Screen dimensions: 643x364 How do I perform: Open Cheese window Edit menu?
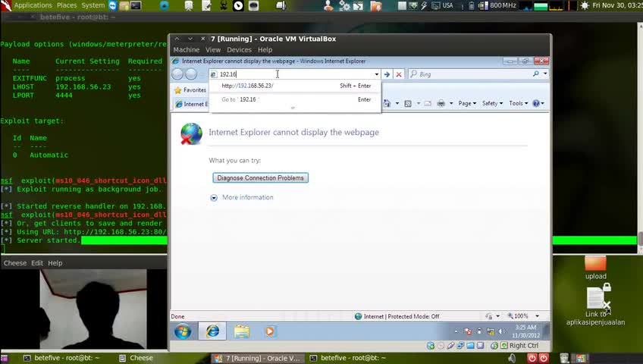coord(37,263)
